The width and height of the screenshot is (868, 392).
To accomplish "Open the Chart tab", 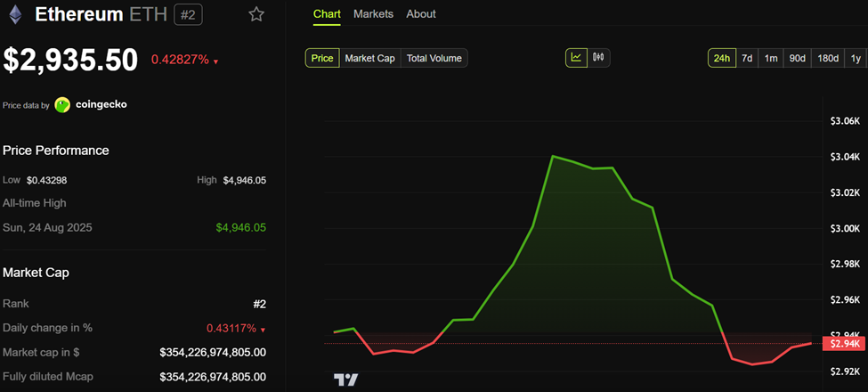I will tap(327, 14).
